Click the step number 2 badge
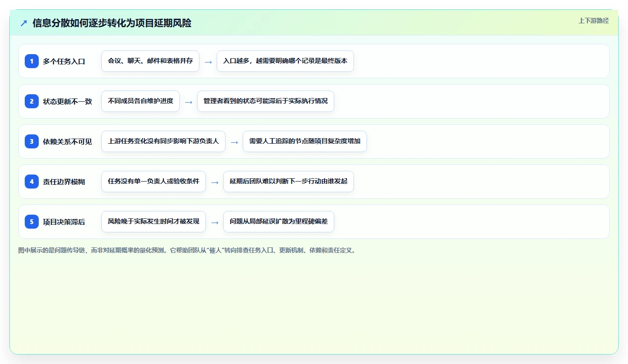628x364 pixels. [32, 101]
